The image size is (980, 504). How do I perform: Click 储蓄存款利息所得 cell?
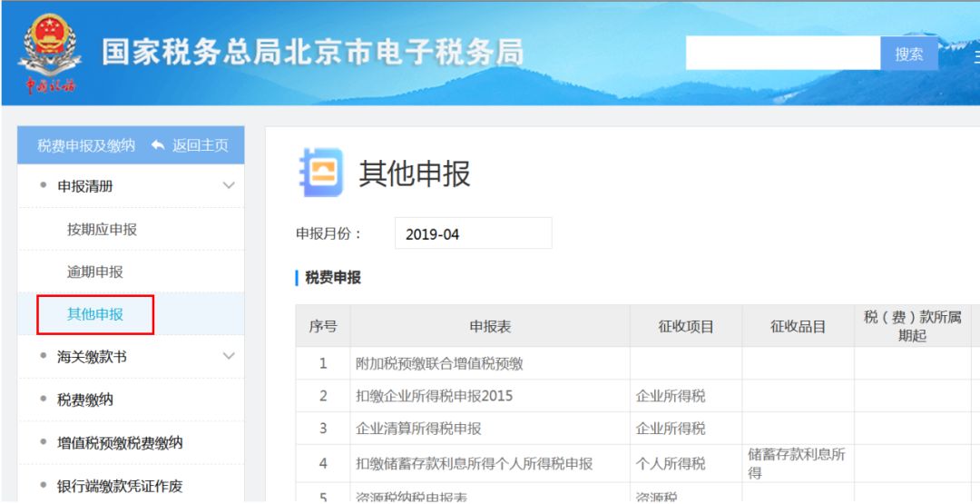[x=797, y=463]
